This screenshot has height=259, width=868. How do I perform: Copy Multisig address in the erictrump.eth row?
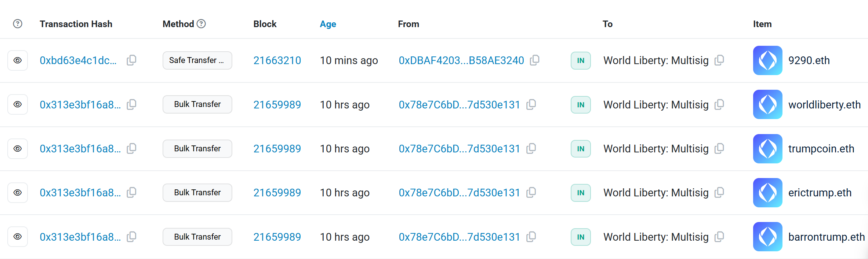pyautogui.click(x=719, y=192)
